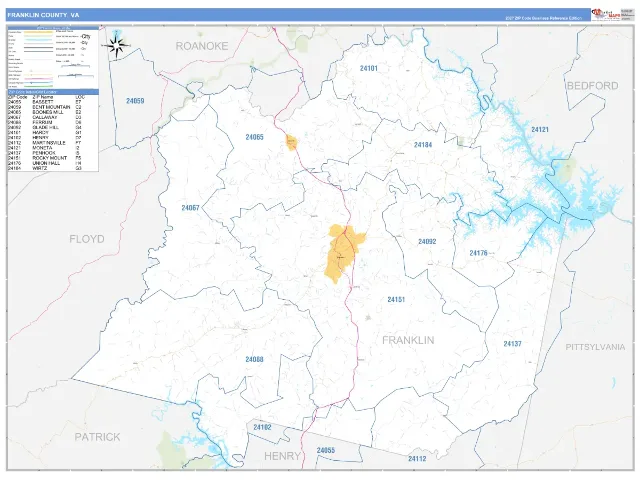Screen dimensions: 640x480
Task: Click the ZIP code 24067 map label
Action: (x=190, y=208)
